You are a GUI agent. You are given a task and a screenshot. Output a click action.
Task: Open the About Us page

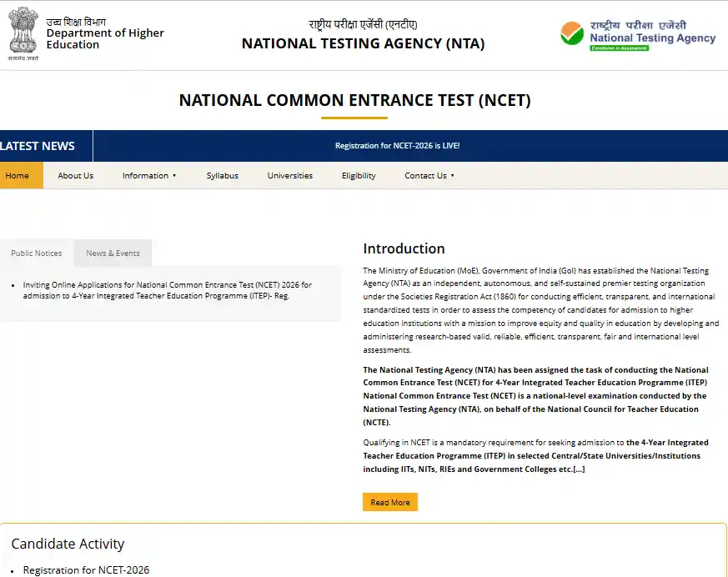(75, 176)
